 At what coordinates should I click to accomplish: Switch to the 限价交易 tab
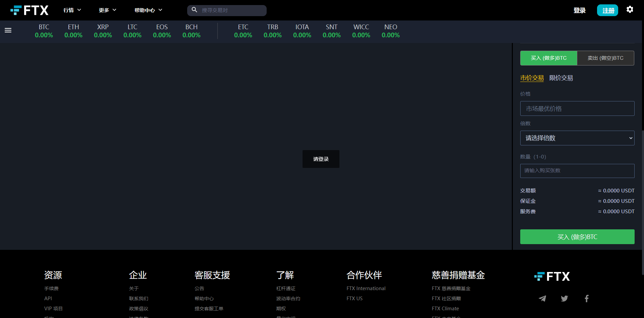click(561, 78)
